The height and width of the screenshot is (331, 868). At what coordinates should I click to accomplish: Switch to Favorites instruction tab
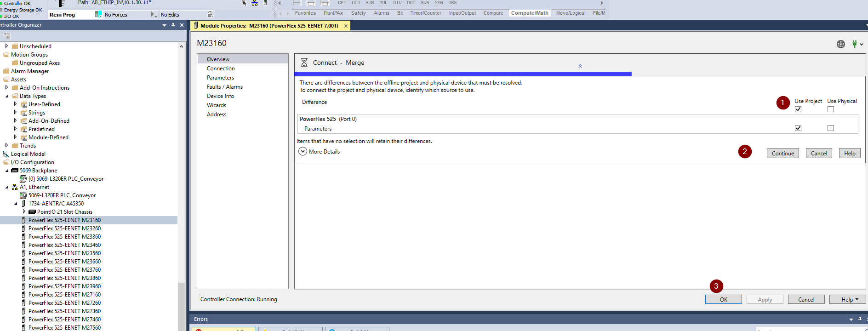305,13
